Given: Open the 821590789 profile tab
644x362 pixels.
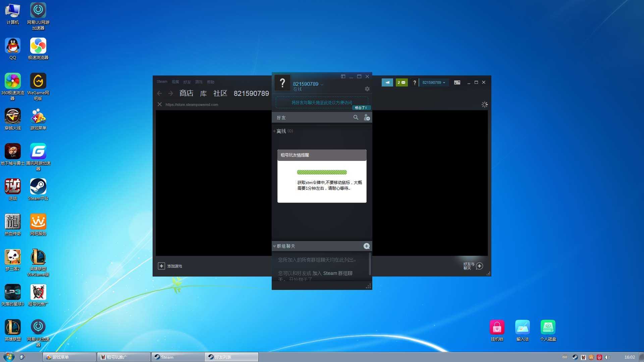Looking at the screenshot, I should click(251, 93).
